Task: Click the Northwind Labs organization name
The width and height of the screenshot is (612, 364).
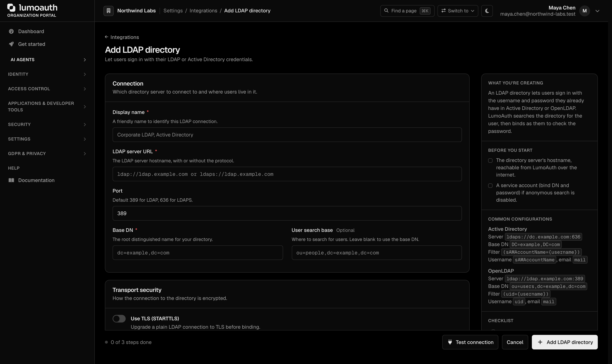Action: click(136, 11)
